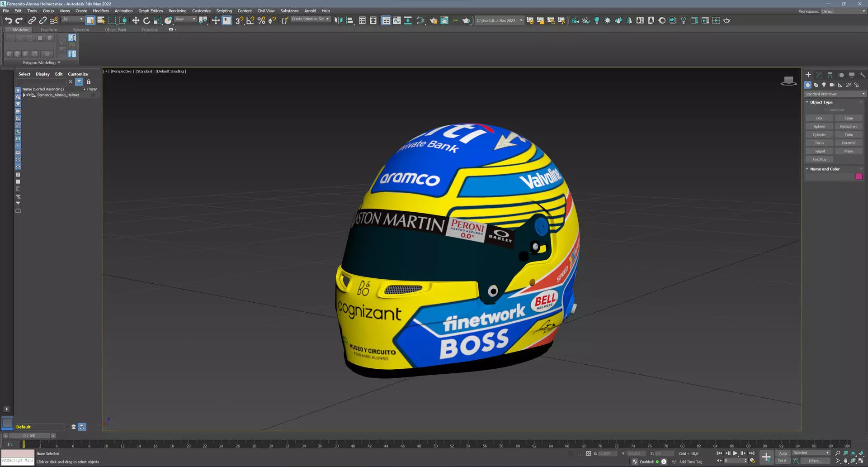Choose the Select and Rotate tool
The height and width of the screenshot is (467, 868).
[x=146, y=20]
